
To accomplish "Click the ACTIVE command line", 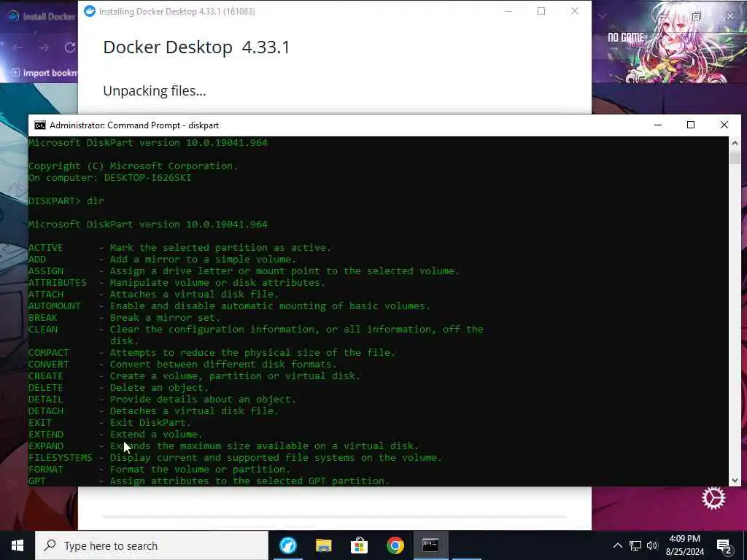I will (x=179, y=248).
